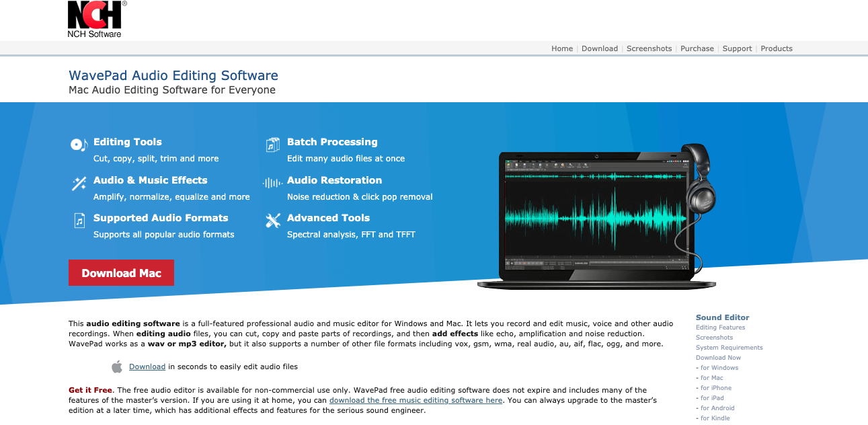This screenshot has width=868, height=425.
Task: Click the laptop waveform product image
Action: point(597,217)
